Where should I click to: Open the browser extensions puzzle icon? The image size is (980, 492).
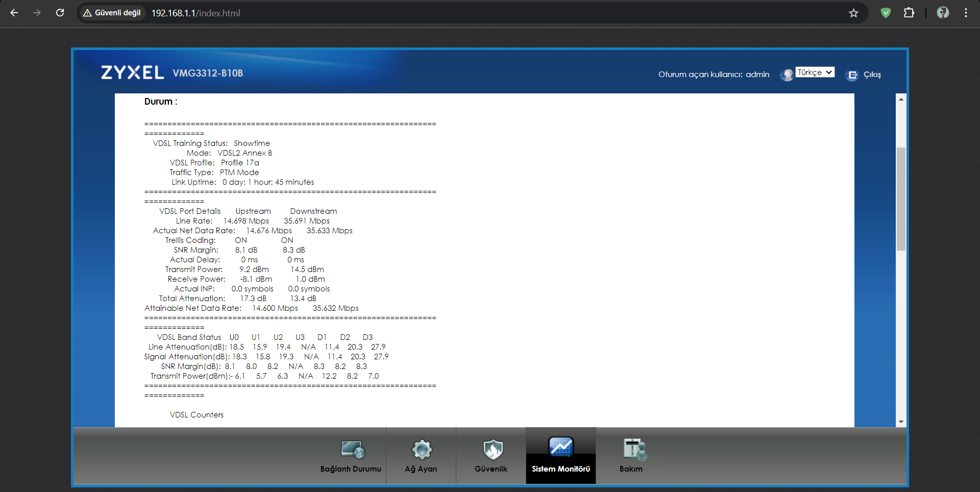(x=909, y=13)
